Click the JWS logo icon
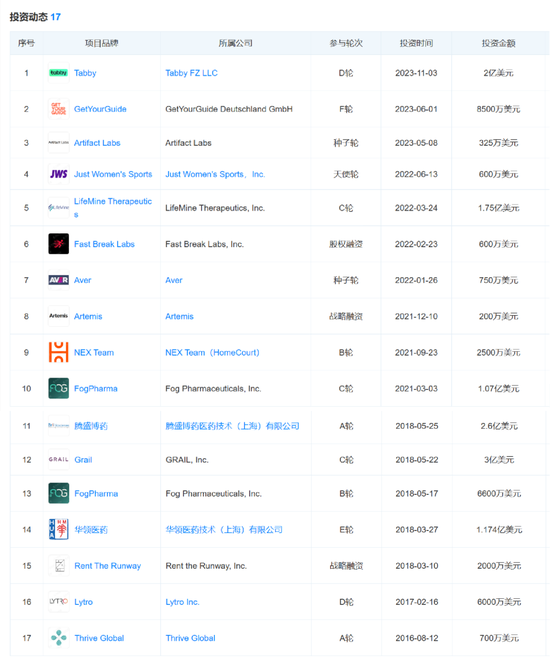This screenshot has width=550, height=662. pyautogui.click(x=58, y=174)
